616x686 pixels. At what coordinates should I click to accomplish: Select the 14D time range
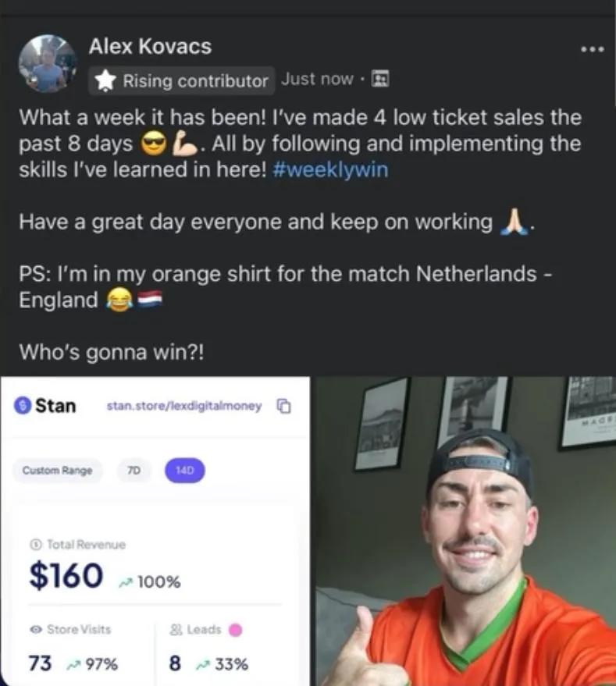tap(184, 471)
